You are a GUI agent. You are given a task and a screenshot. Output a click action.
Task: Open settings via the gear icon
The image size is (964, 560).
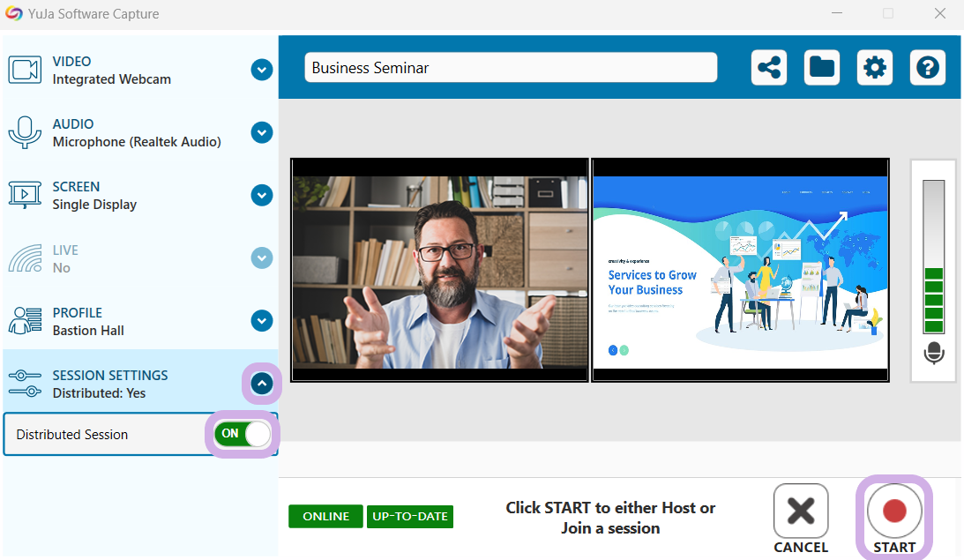tap(874, 67)
